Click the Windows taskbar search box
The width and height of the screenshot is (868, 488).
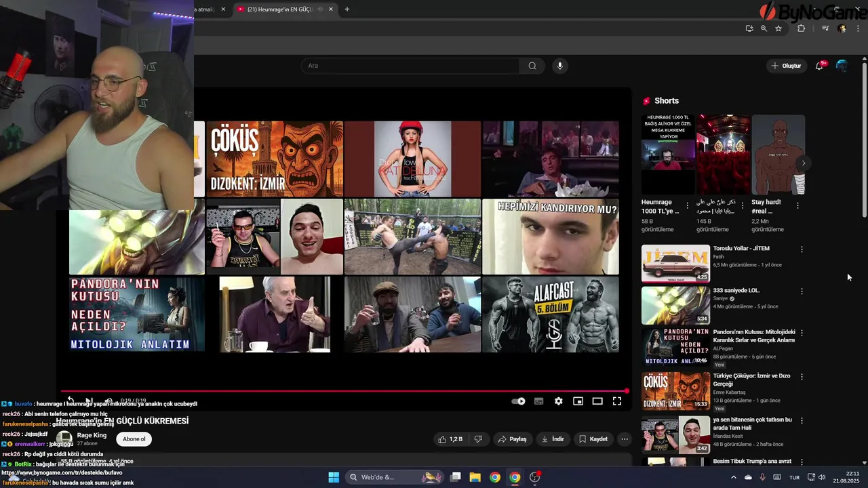396,477
